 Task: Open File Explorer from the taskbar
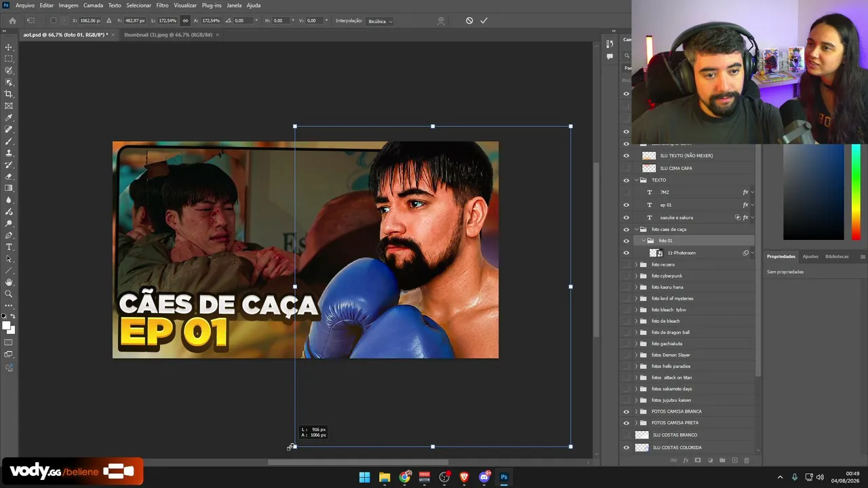tap(384, 477)
